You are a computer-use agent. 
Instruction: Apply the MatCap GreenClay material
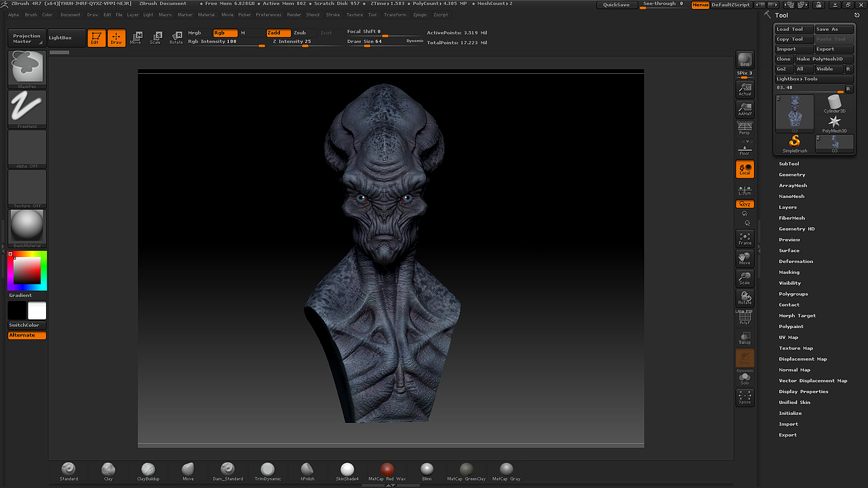tap(467, 472)
